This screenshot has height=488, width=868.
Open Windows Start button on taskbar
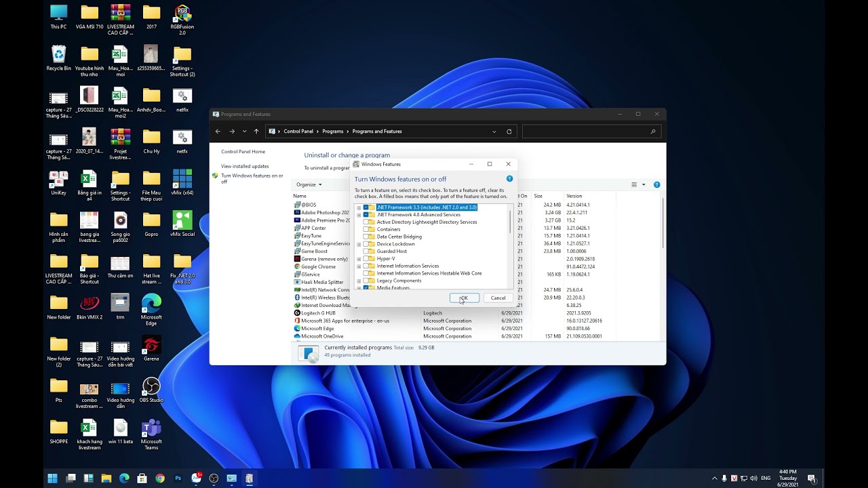tap(52, 479)
